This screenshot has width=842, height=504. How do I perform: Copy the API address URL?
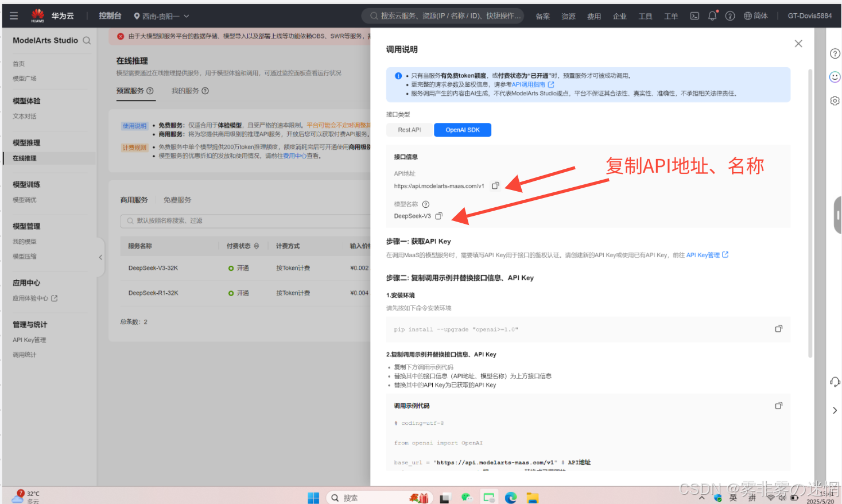[495, 185]
